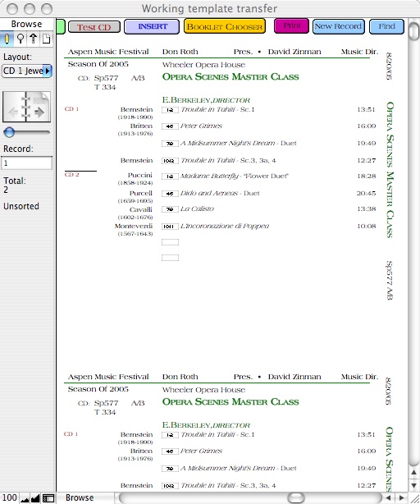Viewport: 420px width, 504px height.
Task: Click track number field beside La Calisto
Action: tap(170, 209)
